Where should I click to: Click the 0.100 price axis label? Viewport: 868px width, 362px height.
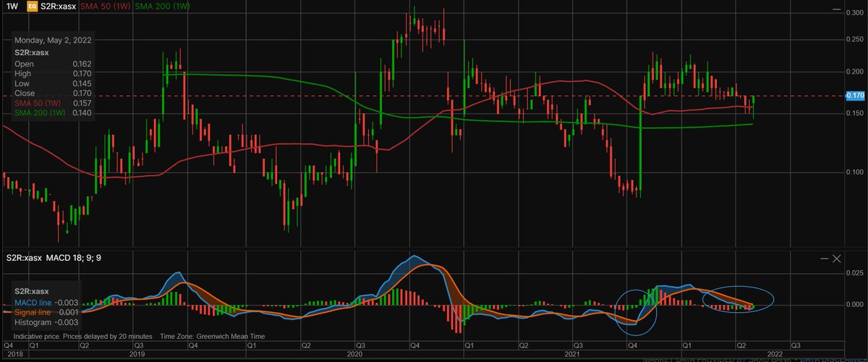[854, 172]
